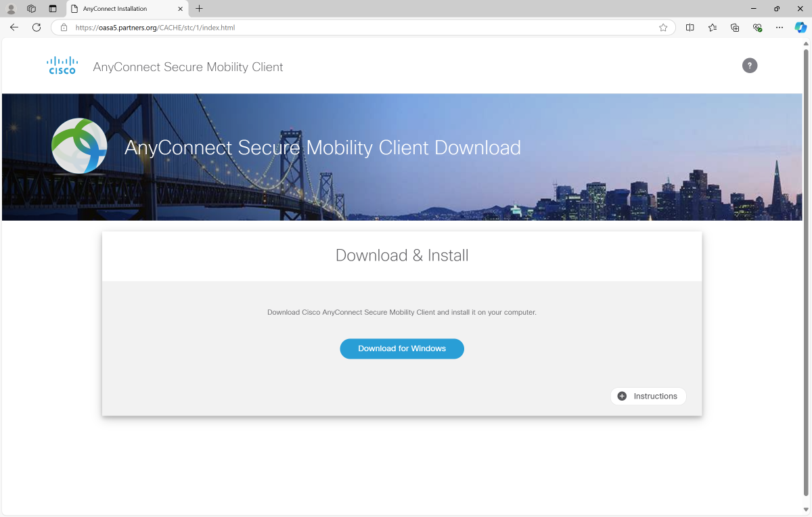Open the Collections icon
Image resolution: width=812 pixels, height=517 pixels.
click(x=735, y=28)
